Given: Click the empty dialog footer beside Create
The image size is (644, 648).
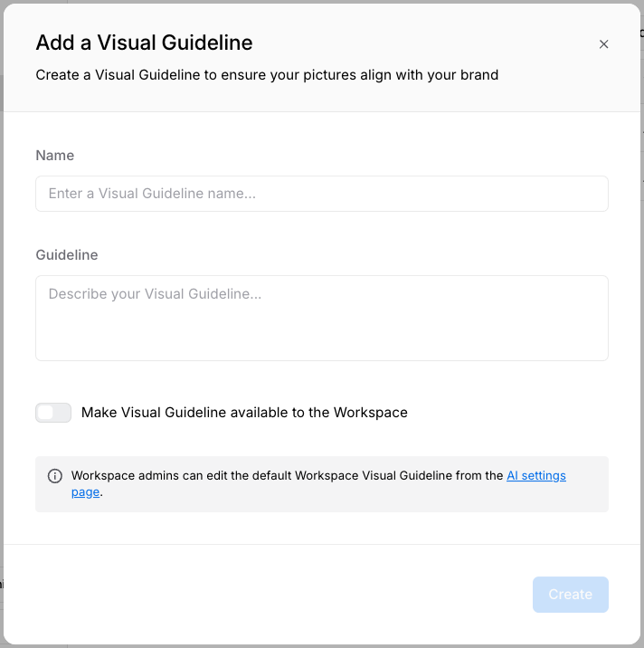Looking at the screenshot, I should [x=271, y=595].
